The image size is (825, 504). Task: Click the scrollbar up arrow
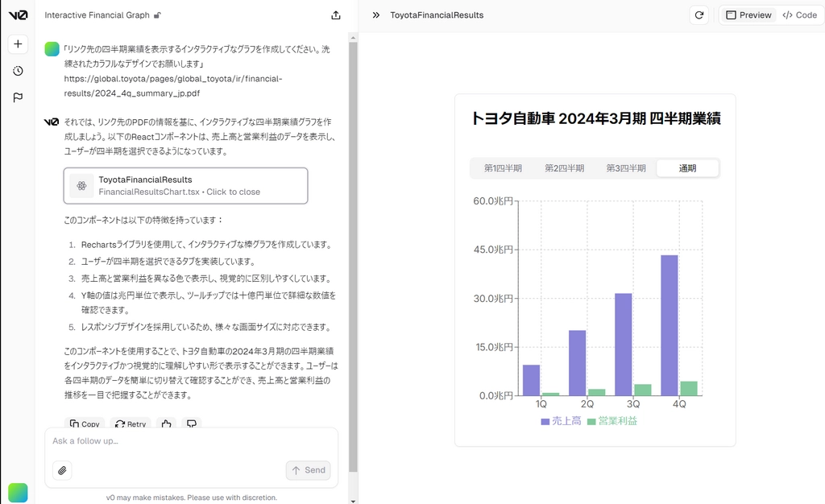tap(353, 37)
